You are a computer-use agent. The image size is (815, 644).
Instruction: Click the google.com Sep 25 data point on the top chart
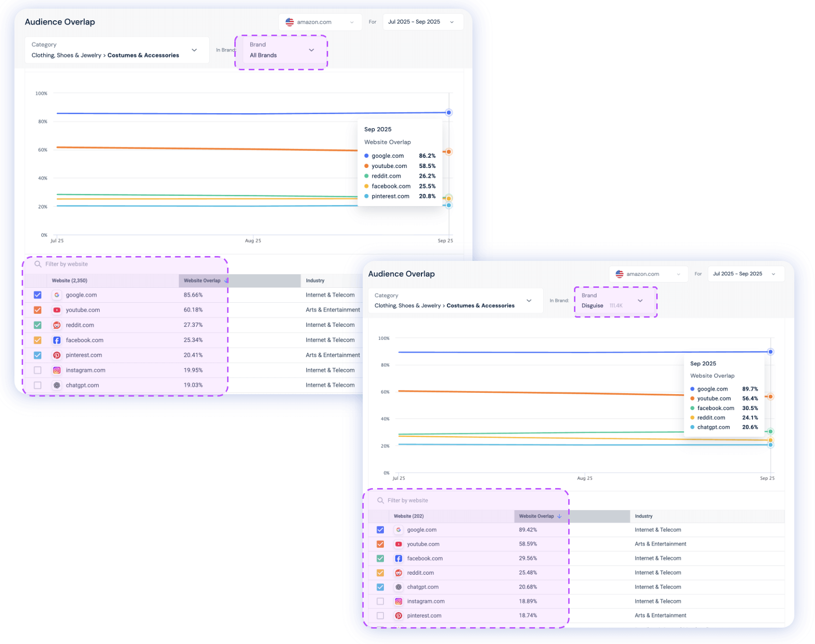448,113
